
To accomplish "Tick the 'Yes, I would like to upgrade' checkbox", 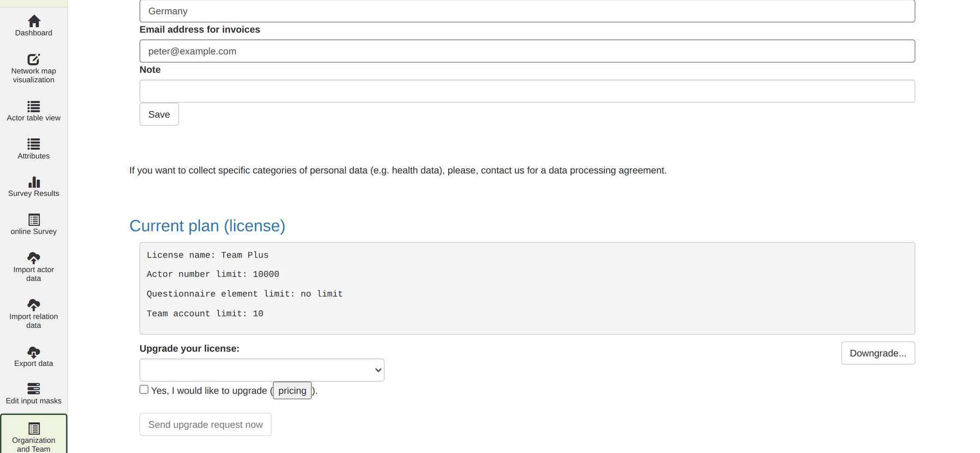I will pyautogui.click(x=144, y=389).
